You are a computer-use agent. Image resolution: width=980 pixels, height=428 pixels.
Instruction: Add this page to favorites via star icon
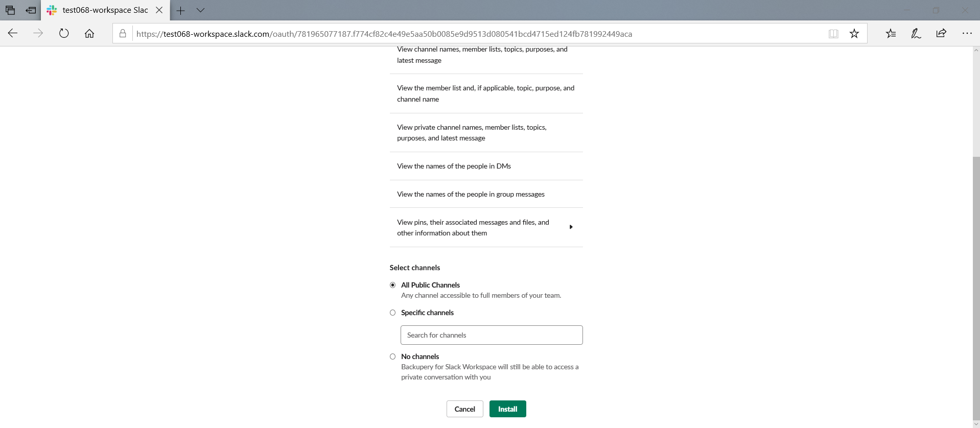click(854, 33)
